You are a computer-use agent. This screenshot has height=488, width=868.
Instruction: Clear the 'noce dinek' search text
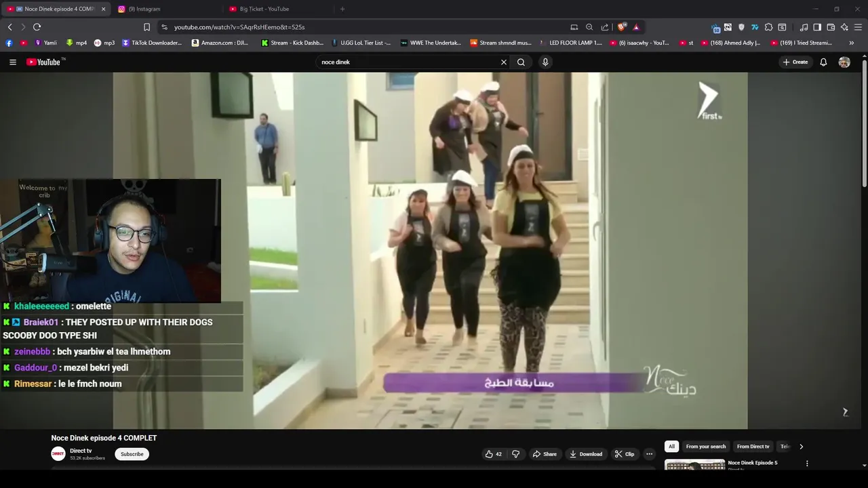pyautogui.click(x=503, y=62)
